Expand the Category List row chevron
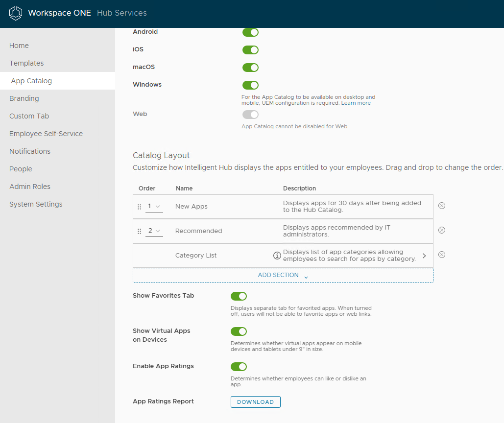Screen dimensions: 504x423 point(424,256)
